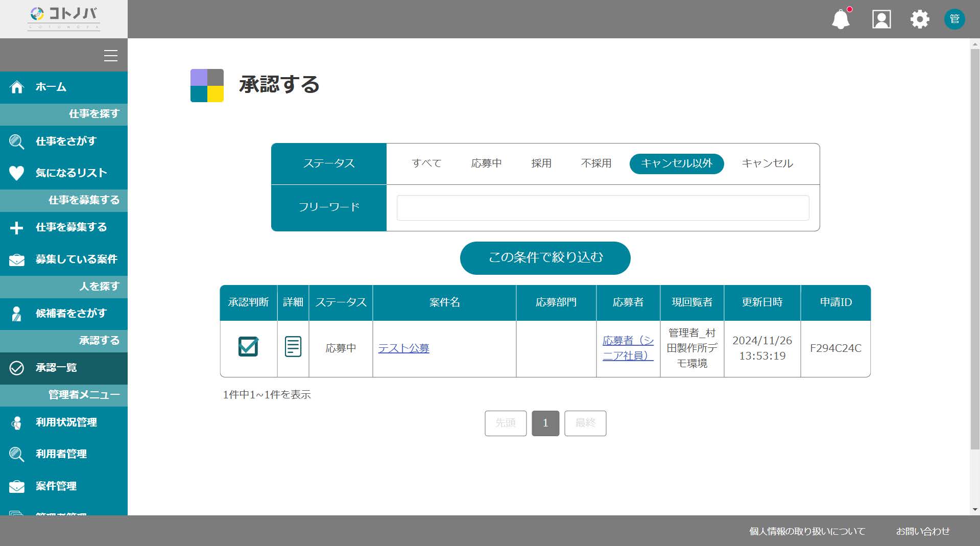Open the settings gear icon
The width and height of the screenshot is (980, 546).
point(920,19)
